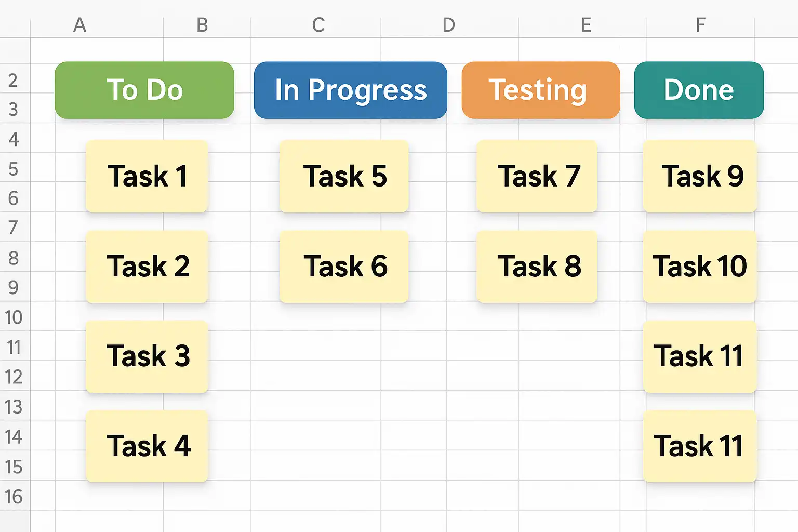Pick the Task 4 card
The image size is (798, 532).
point(147,446)
